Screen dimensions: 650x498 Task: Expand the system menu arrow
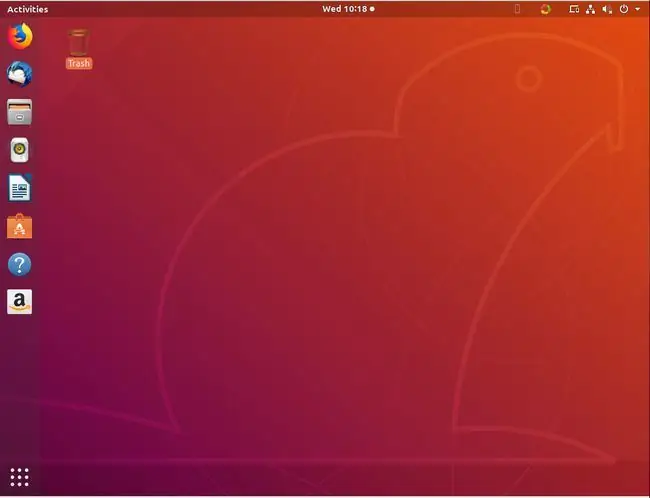[637, 9]
